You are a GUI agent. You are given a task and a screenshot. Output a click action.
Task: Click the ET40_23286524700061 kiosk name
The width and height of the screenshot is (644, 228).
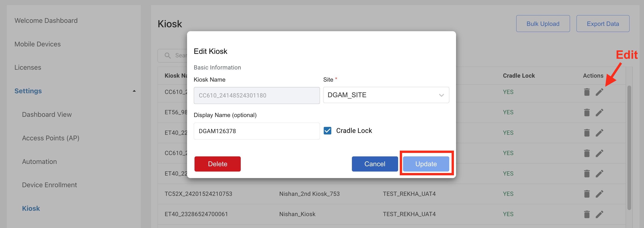[196, 214]
